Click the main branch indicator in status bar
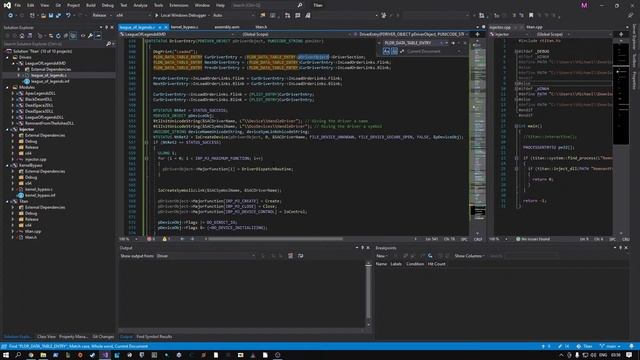This screenshot has height=360, width=640. pyautogui.click(x=610, y=346)
